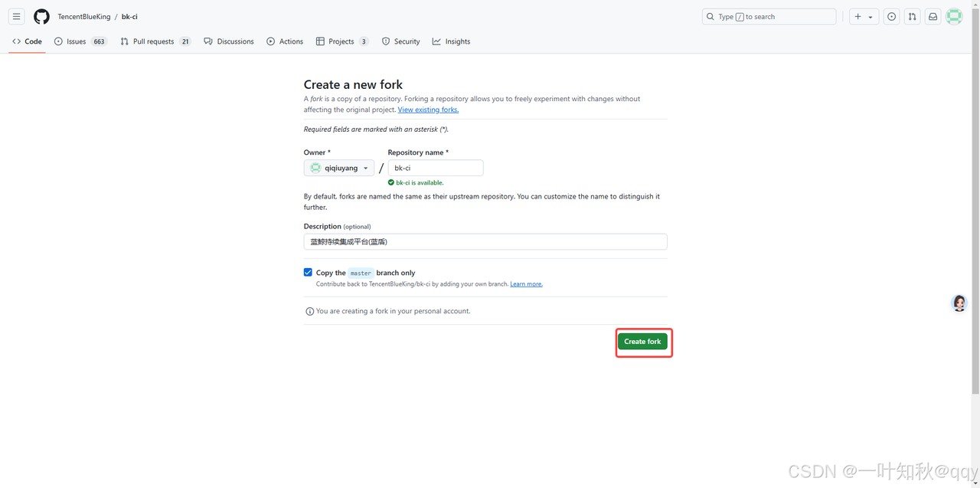
Task: Click the info icon beside personal account note
Action: 309,312
